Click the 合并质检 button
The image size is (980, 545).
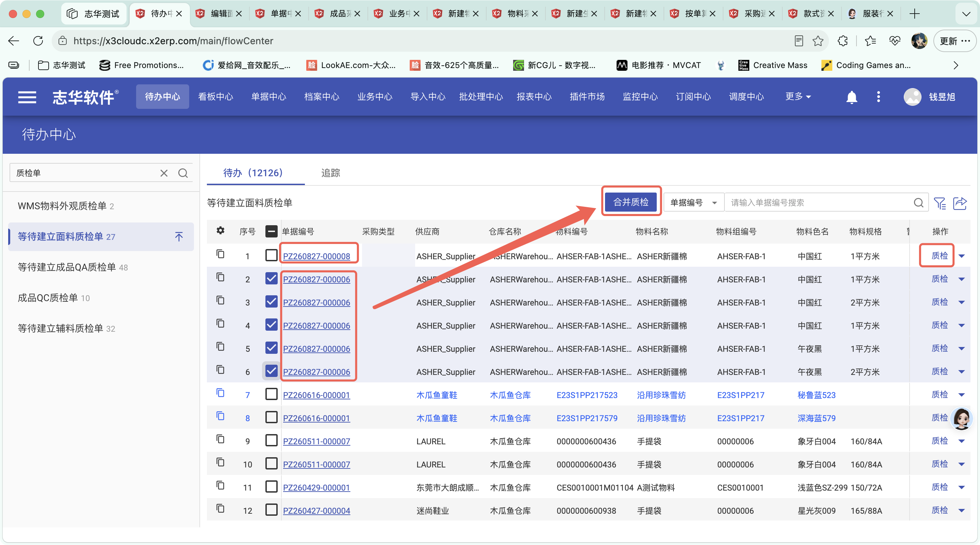pyautogui.click(x=631, y=202)
